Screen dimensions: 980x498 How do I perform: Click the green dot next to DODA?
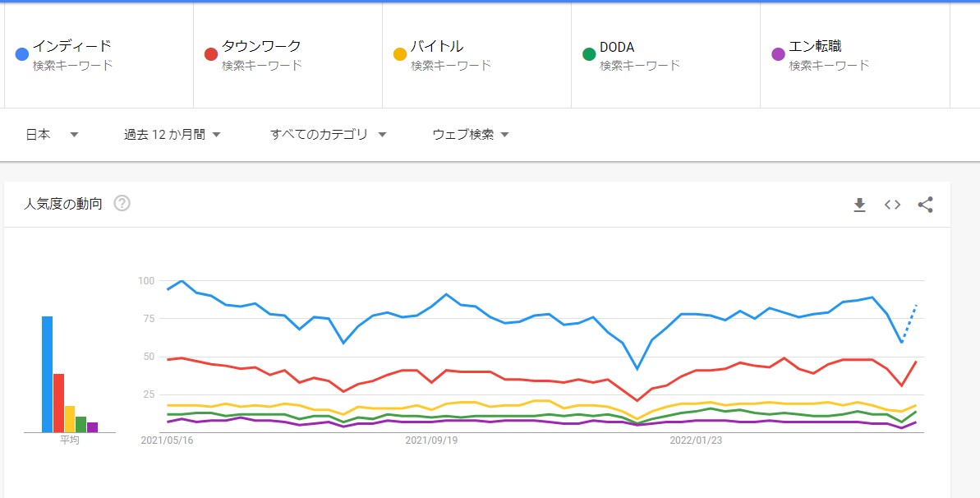589,54
